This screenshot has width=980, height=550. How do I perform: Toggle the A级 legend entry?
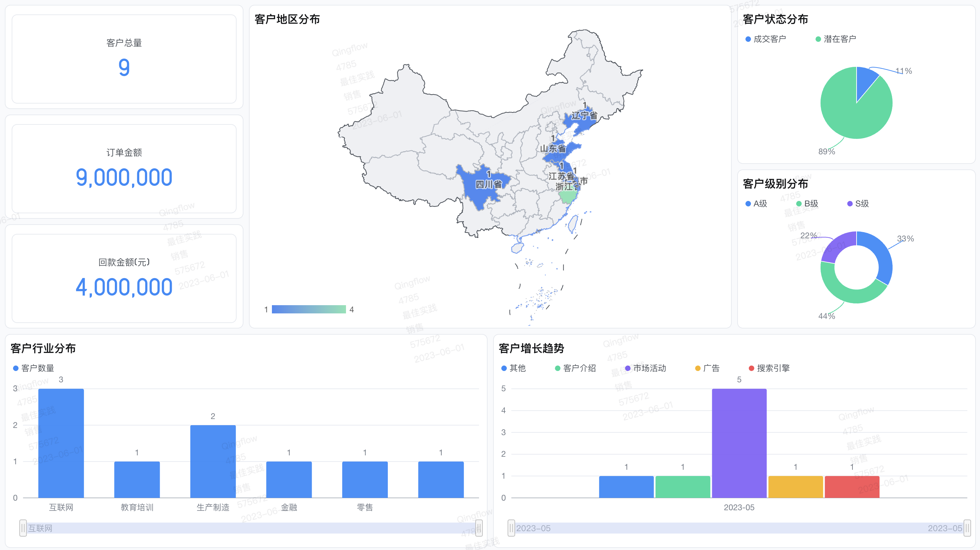[x=756, y=203]
